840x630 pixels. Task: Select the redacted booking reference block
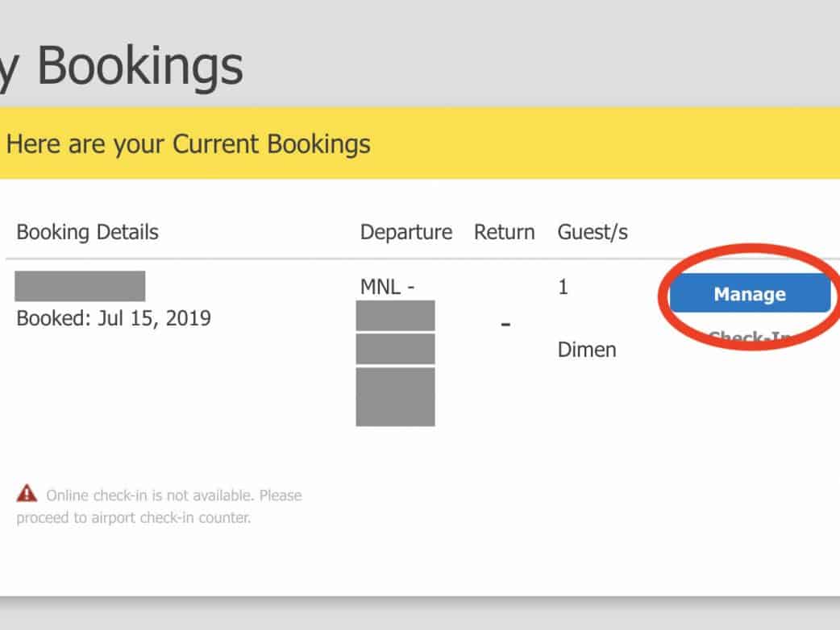click(x=80, y=286)
